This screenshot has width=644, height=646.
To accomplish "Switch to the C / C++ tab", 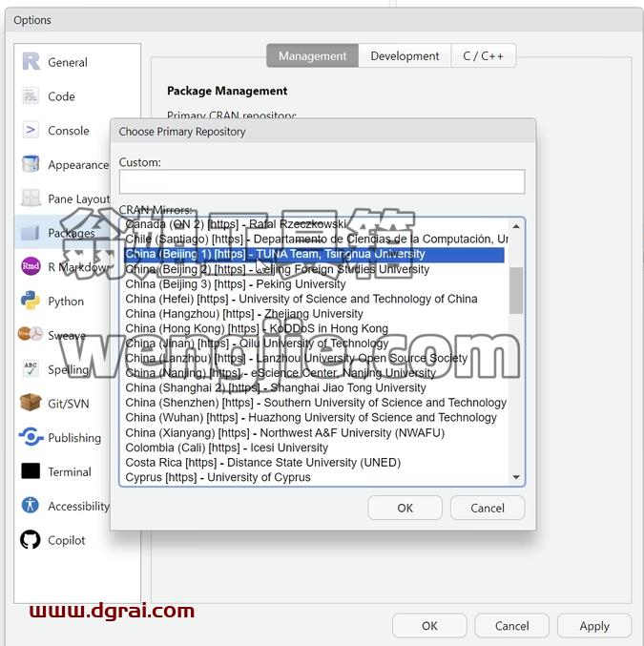I will click(484, 56).
